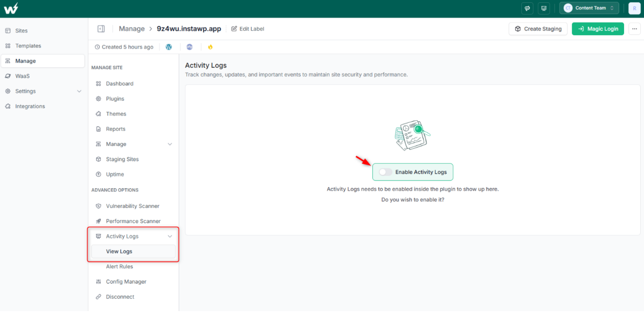Select View Logs submenu item
The width and height of the screenshot is (644, 317).
coord(134,251)
